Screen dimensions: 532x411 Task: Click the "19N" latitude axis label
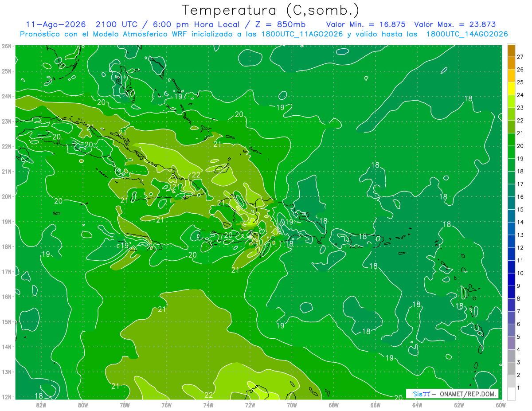point(7,221)
